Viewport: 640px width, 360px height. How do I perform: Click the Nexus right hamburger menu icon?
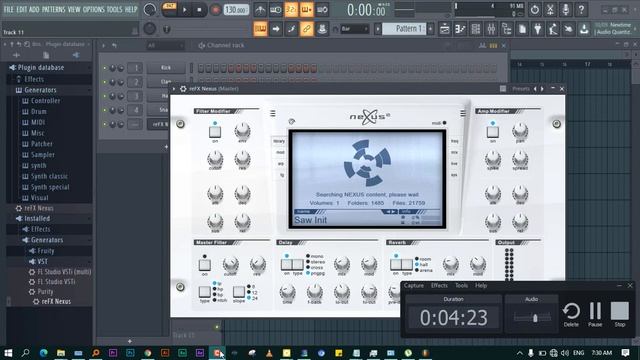(x=462, y=113)
